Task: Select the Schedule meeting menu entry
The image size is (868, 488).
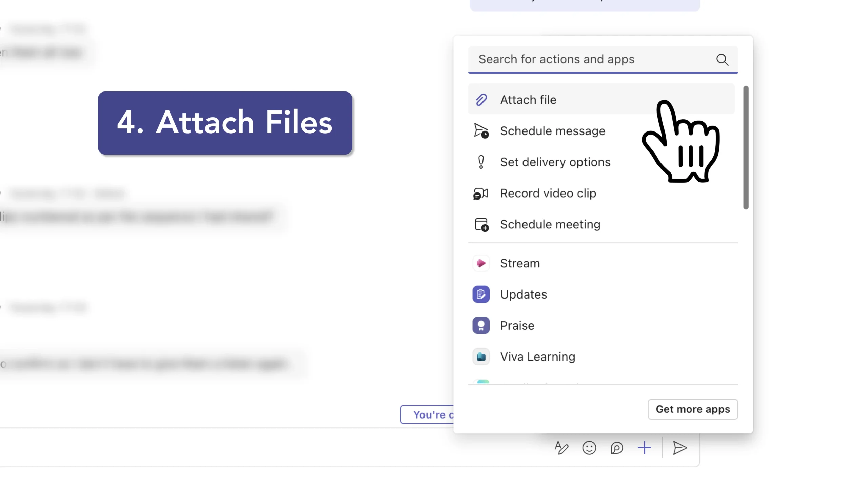Action: 550,225
